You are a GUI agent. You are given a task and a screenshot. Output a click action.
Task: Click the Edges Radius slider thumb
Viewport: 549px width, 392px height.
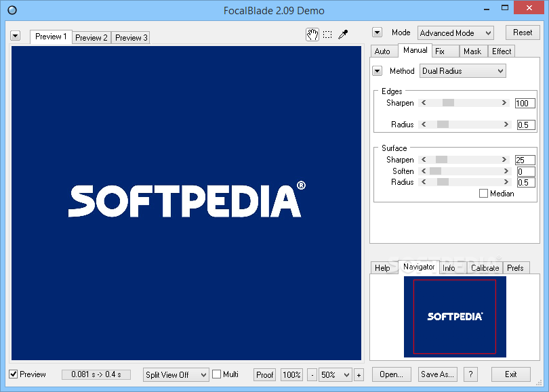[x=443, y=125]
